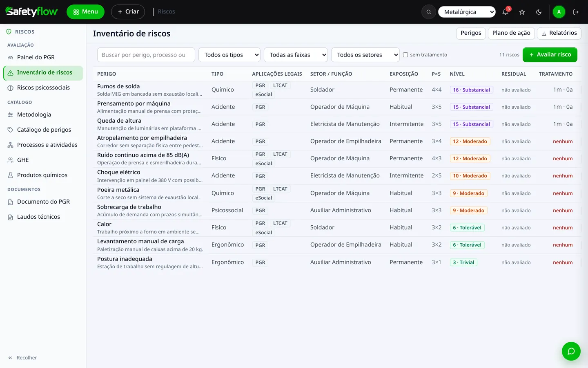This screenshot has height=368, width=588.
Task: Click nenhum treatment for Postura inadequada
Action: pos(563,263)
